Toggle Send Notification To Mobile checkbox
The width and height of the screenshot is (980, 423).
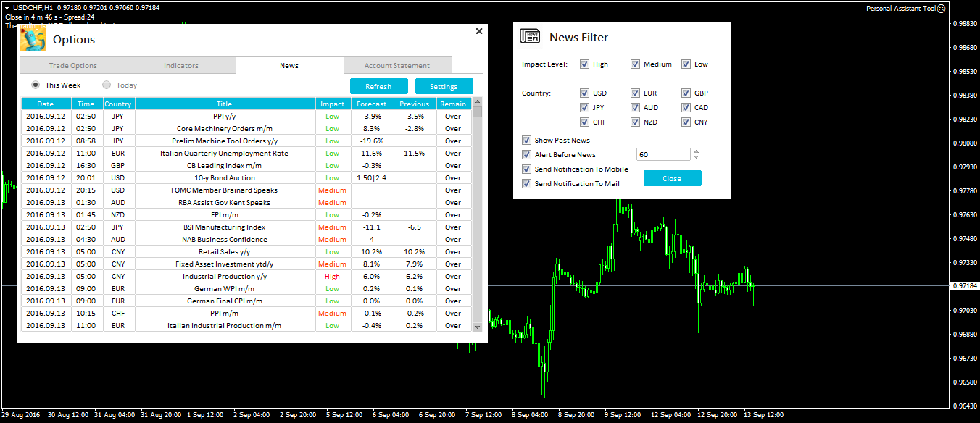coord(526,169)
